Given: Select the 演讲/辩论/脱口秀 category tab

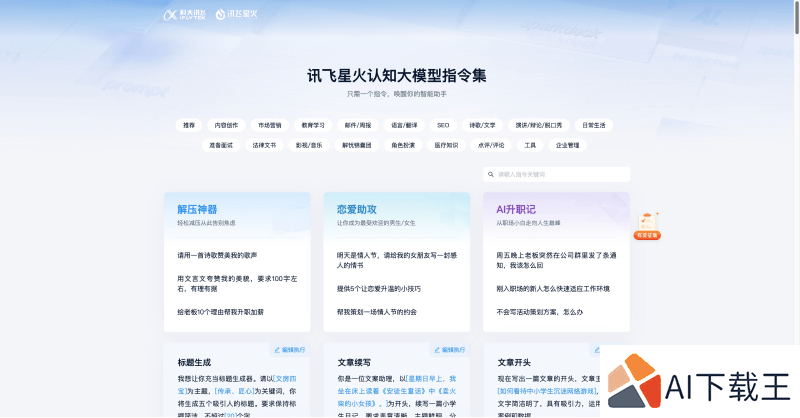Looking at the screenshot, I should pyautogui.click(x=538, y=125).
